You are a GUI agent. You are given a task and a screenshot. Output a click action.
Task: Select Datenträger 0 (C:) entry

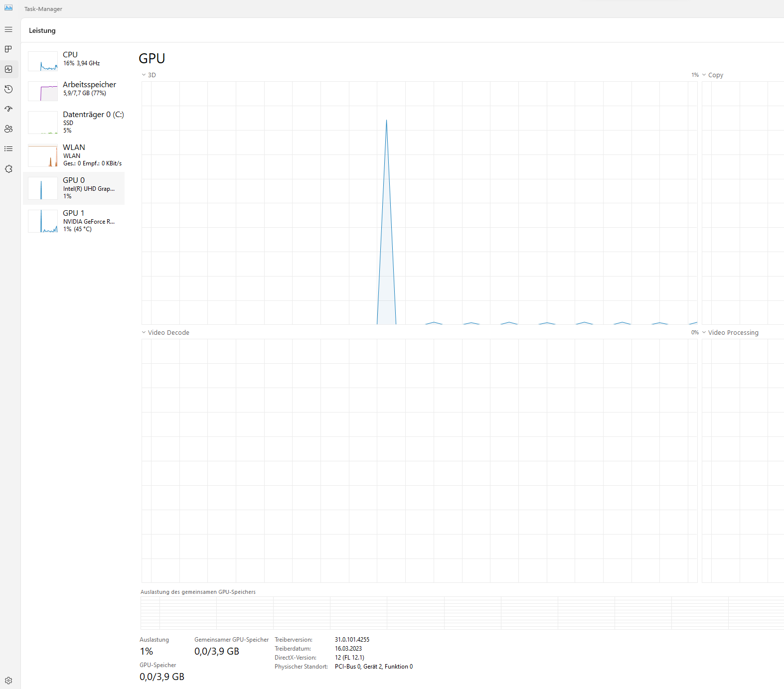point(74,122)
